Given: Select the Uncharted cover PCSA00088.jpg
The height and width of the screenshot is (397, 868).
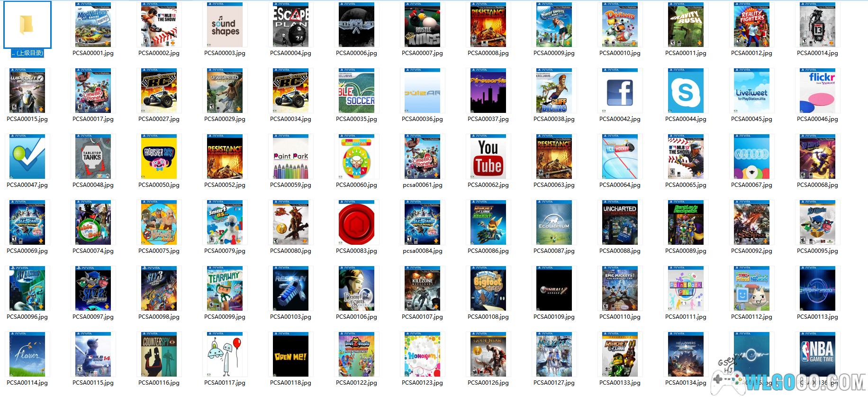Looking at the screenshot, I should pyautogui.click(x=620, y=223).
